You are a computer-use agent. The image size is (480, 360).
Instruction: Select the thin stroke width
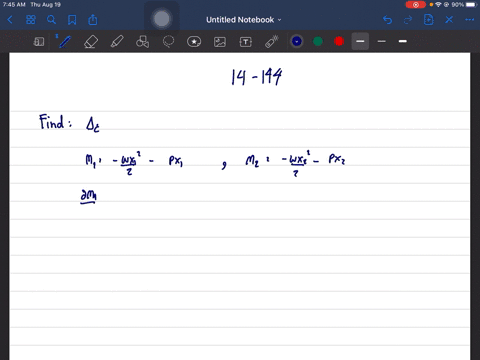(x=382, y=41)
